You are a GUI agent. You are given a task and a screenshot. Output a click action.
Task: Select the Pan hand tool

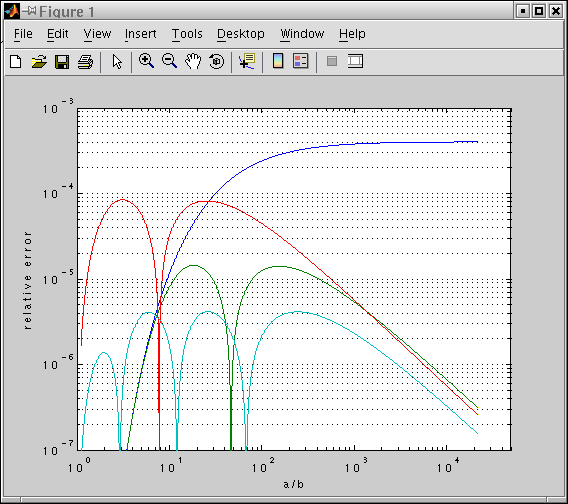(193, 61)
